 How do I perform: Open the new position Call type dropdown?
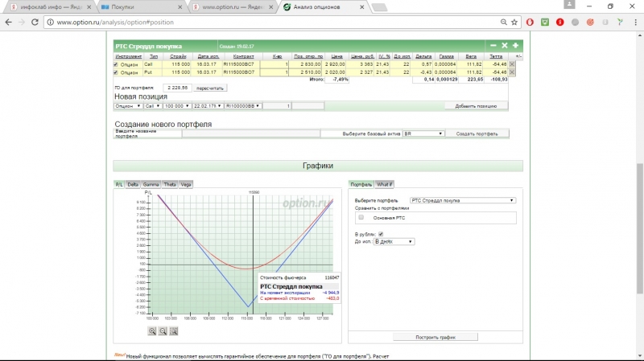click(x=152, y=106)
